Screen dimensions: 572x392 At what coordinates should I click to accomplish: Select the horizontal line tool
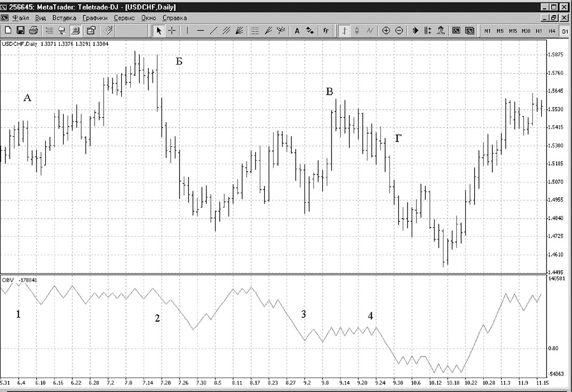[x=200, y=31]
